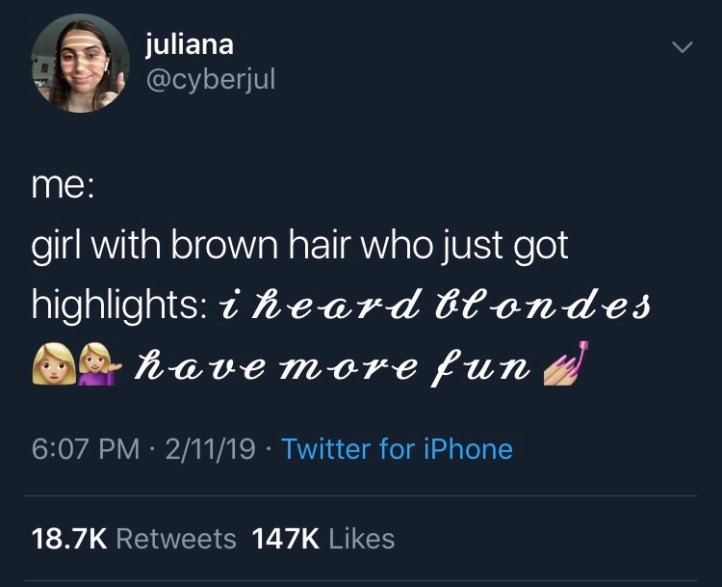The width and height of the screenshot is (722, 587).
Task: Open juliana's profile picture
Action: [x=81, y=64]
